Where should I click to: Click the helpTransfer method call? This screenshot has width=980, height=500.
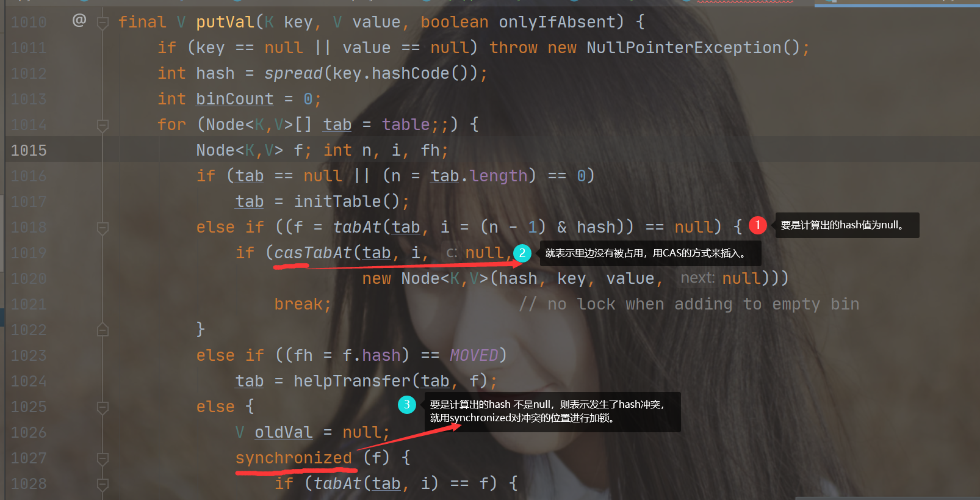[352, 381]
